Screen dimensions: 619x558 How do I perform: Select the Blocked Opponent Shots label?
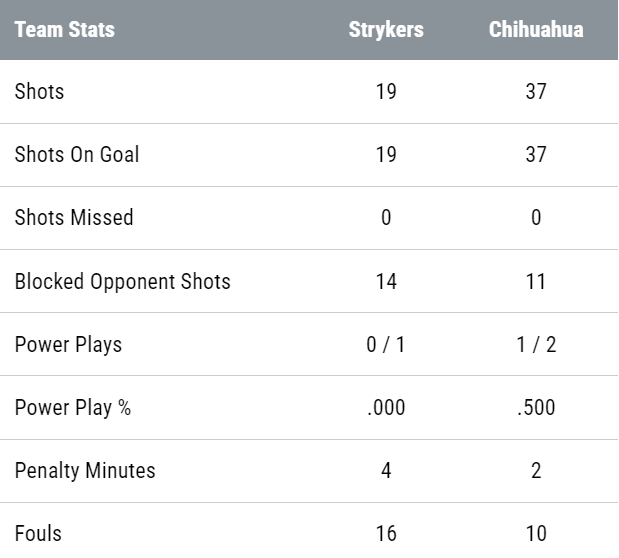pyautogui.click(x=122, y=282)
